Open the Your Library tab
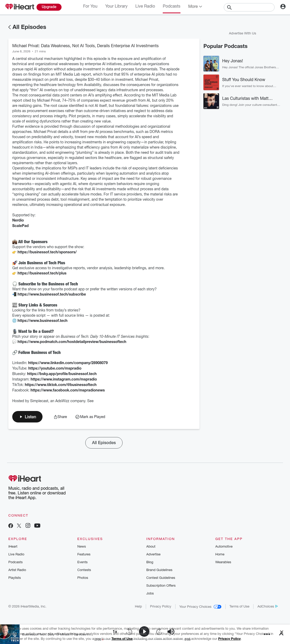Image resolution: width=290 pixels, height=644 pixels. (x=116, y=6)
